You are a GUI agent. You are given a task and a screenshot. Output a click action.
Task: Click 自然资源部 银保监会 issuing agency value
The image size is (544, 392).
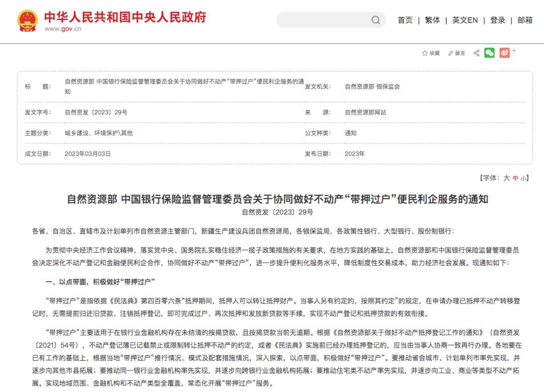[372, 87]
